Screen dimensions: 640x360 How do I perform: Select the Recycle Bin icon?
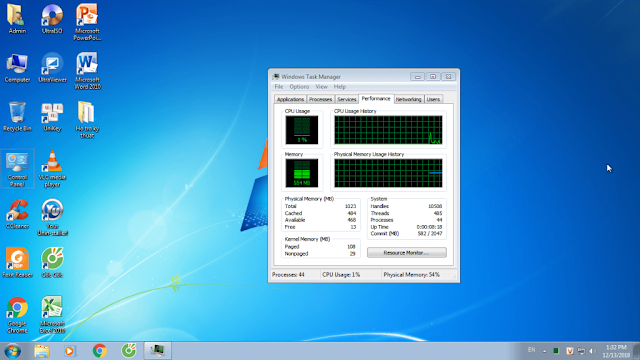click(17, 117)
